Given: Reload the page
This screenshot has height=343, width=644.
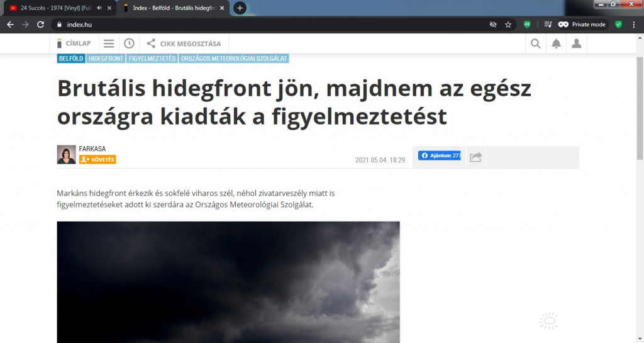Looking at the screenshot, I should pos(41,25).
